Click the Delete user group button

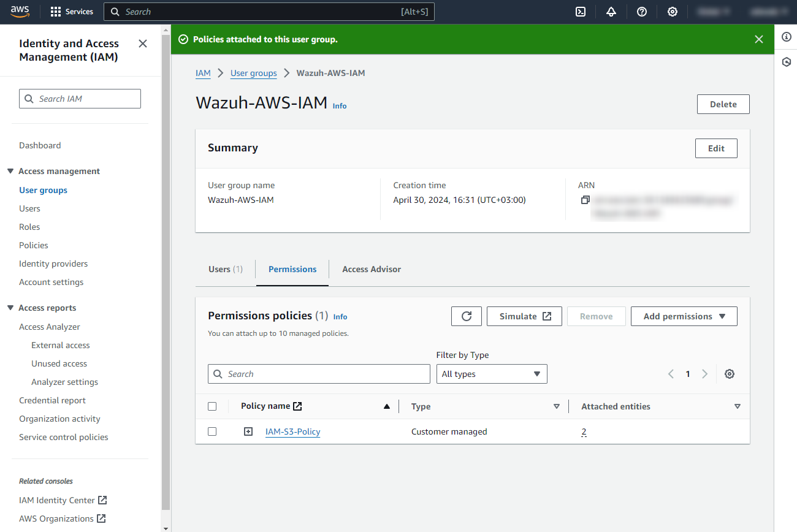[x=723, y=104]
